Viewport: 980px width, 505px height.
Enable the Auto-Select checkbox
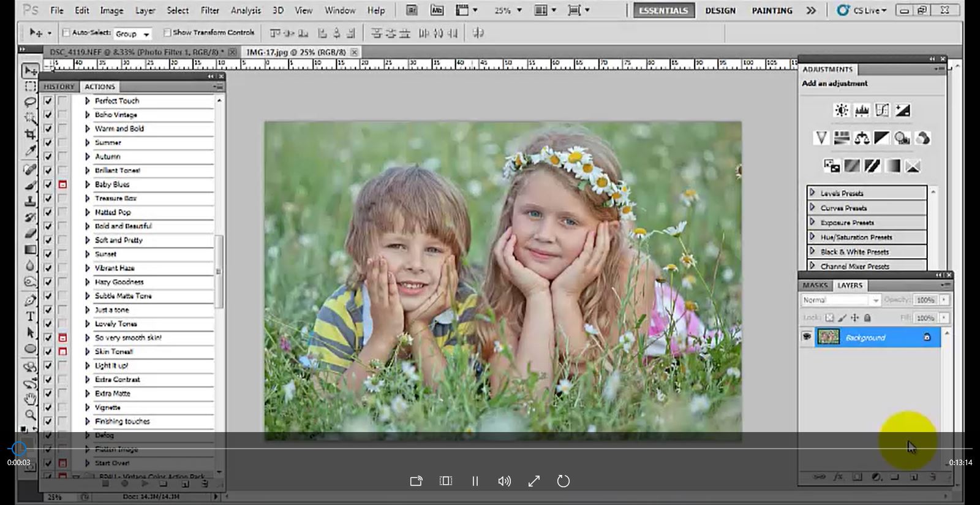[x=67, y=32]
